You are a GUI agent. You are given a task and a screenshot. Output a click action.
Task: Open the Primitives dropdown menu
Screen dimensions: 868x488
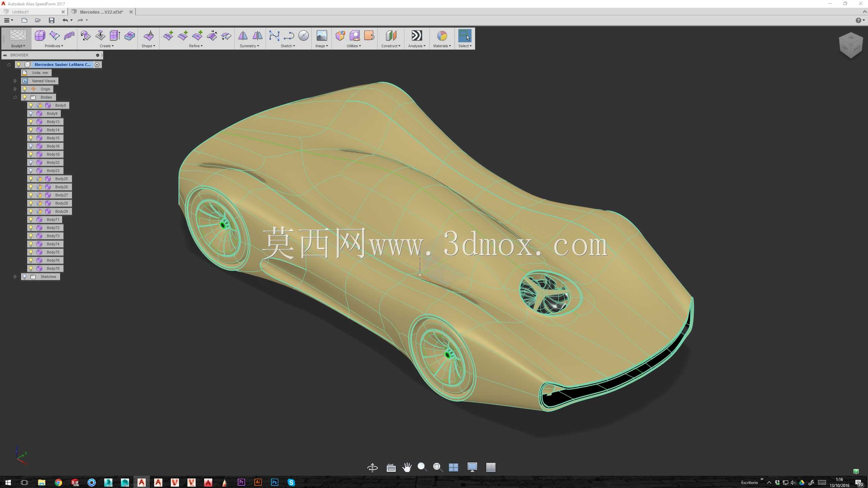coord(54,46)
